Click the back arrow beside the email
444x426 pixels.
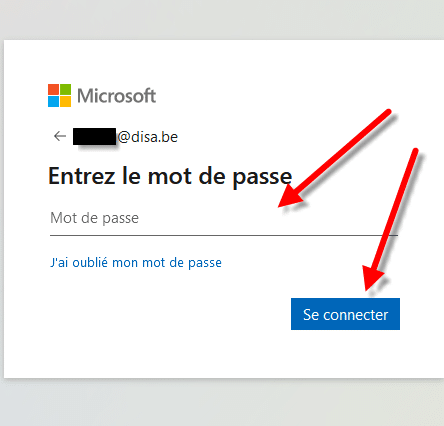point(60,136)
